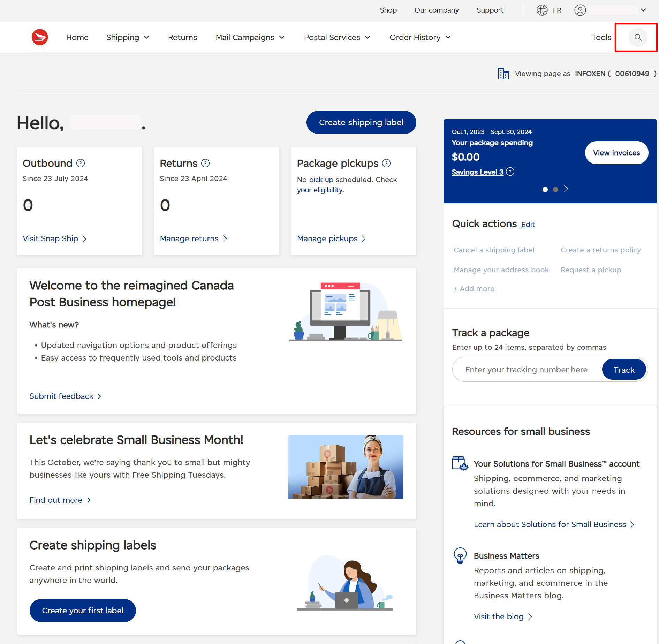Click the woman with laptop illustration
This screenshot has height=644, width=659.
344,583
